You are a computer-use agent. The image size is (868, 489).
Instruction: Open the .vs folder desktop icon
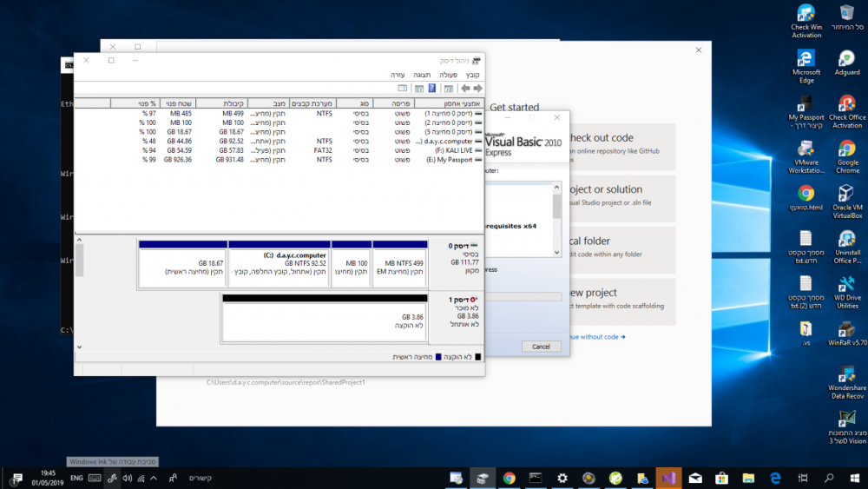pos(806,334)
